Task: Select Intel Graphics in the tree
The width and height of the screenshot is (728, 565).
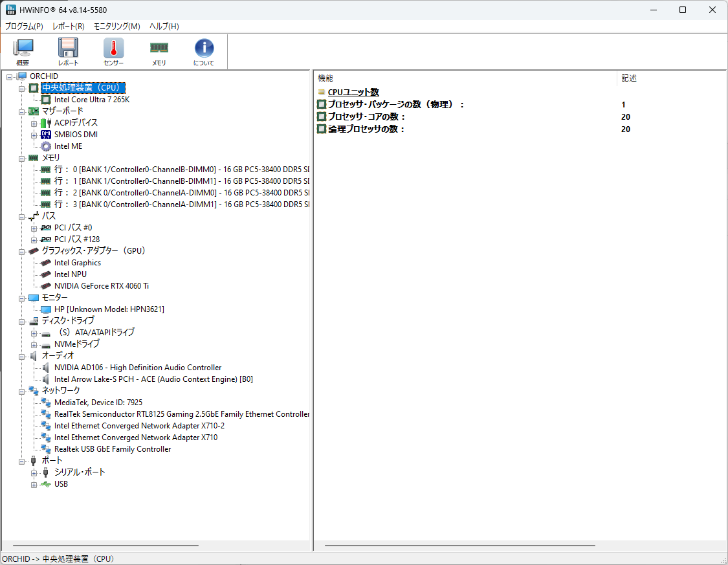Action: pos(78,263)
